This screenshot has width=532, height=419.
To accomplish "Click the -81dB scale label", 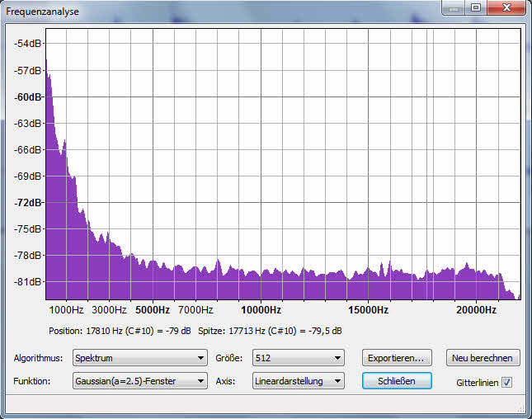I will [x=28, y=281].
